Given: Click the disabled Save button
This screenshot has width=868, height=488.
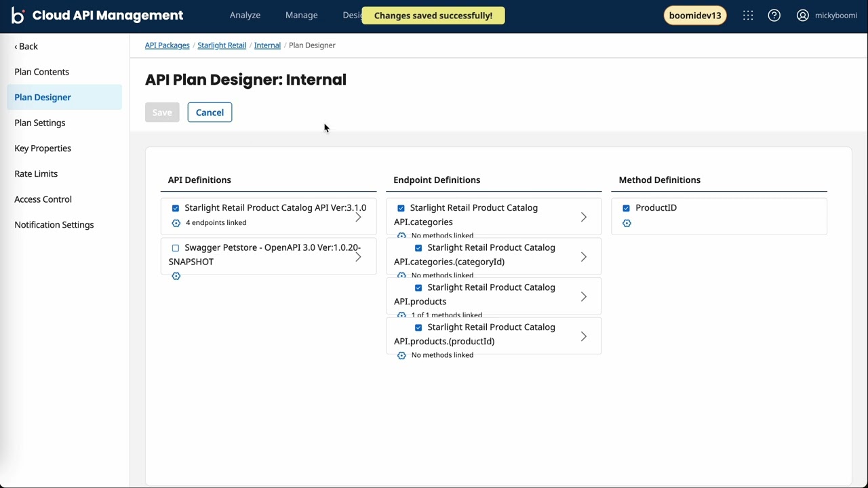Looking at the screenshot, I should (162, 113).
